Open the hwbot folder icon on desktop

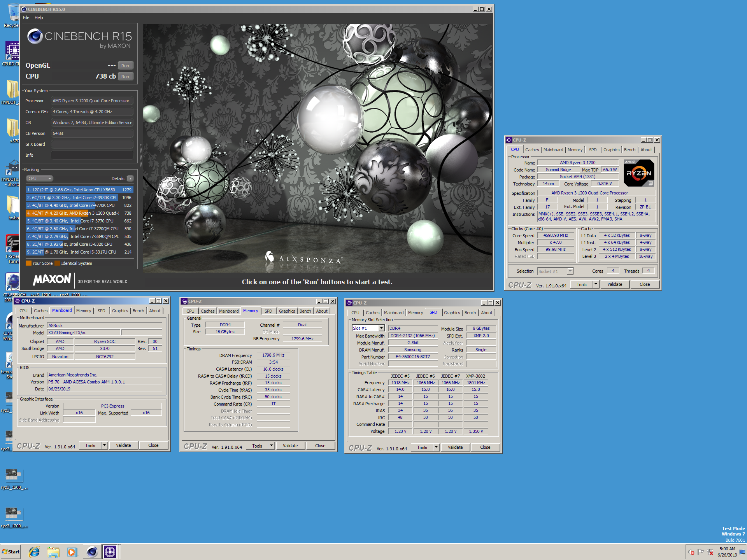pyautogui.click(x=12, y=207)
